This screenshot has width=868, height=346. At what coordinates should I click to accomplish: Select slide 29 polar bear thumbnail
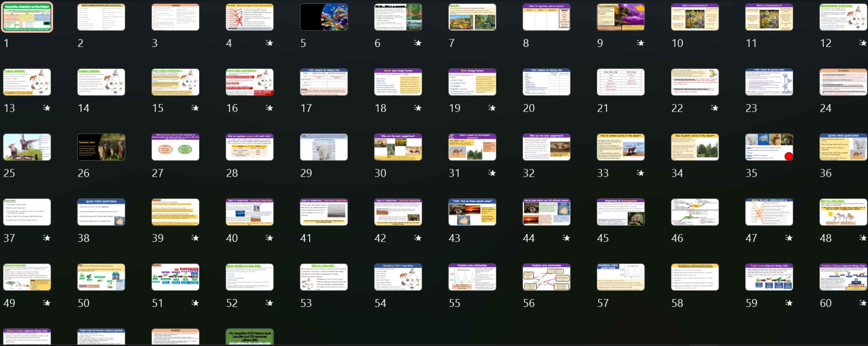324,147
